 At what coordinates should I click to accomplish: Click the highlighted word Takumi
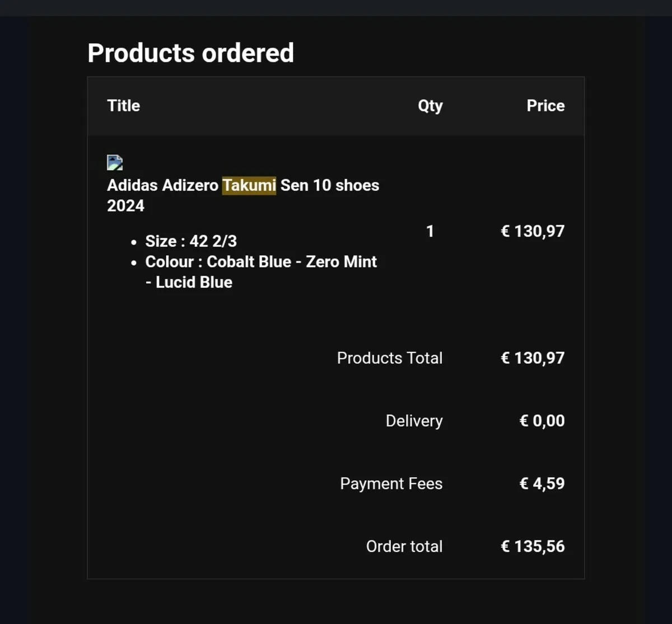249,185
